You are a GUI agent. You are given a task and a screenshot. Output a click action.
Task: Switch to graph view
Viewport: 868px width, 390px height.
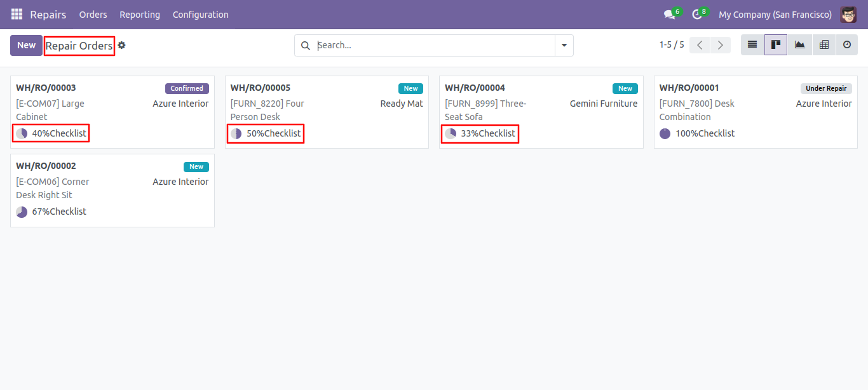(799, 45)
